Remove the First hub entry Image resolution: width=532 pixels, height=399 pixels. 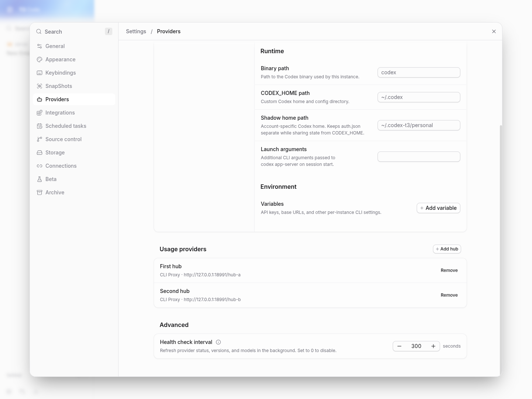449,270
